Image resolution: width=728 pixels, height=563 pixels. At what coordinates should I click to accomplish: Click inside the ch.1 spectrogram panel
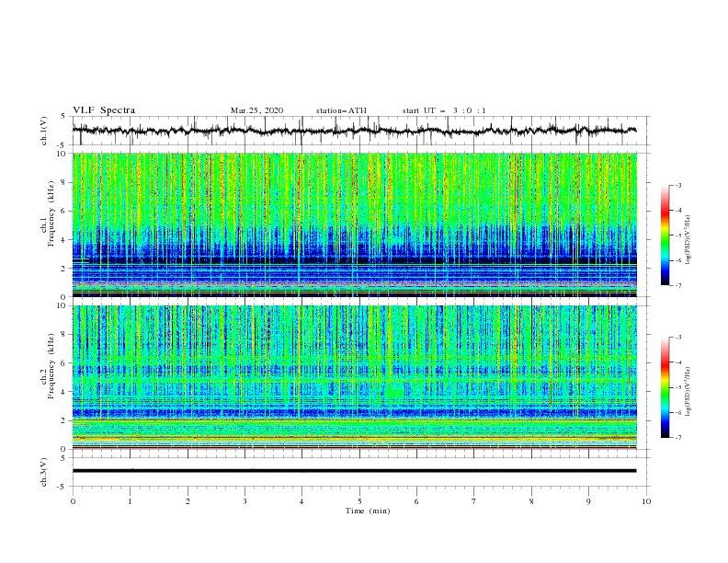(354, 224)
